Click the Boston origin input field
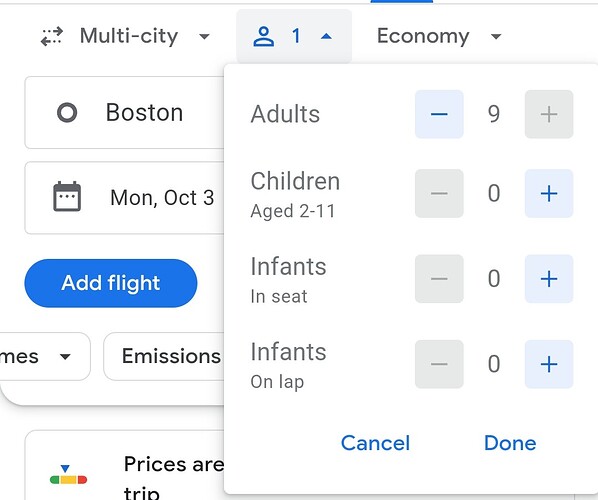The width and height of the screenshot is (598, 500). click(124, 113)
